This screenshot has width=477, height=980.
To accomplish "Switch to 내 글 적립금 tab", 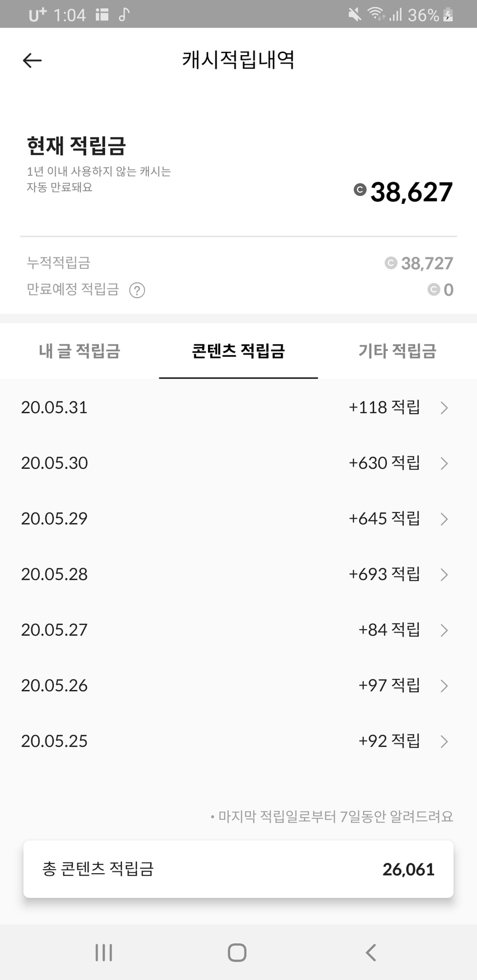I will (79, 350).
